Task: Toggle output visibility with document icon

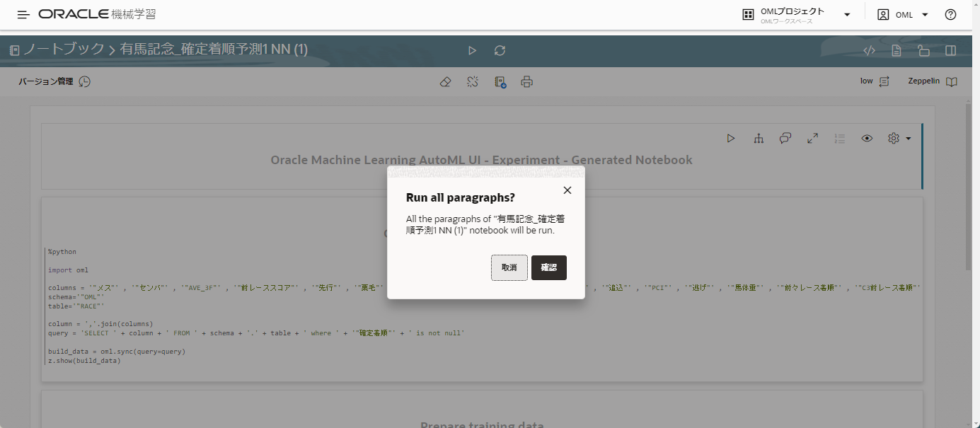Action: 897,50
